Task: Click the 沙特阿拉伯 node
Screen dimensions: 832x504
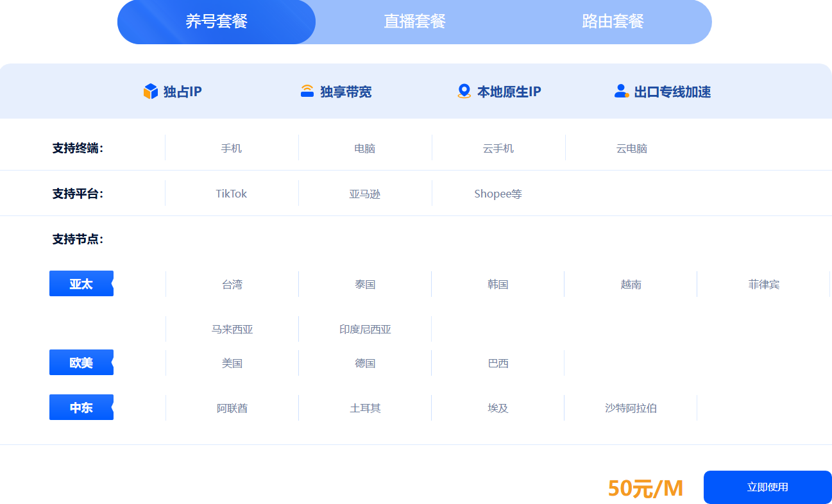Action: [x=631, y=408]
